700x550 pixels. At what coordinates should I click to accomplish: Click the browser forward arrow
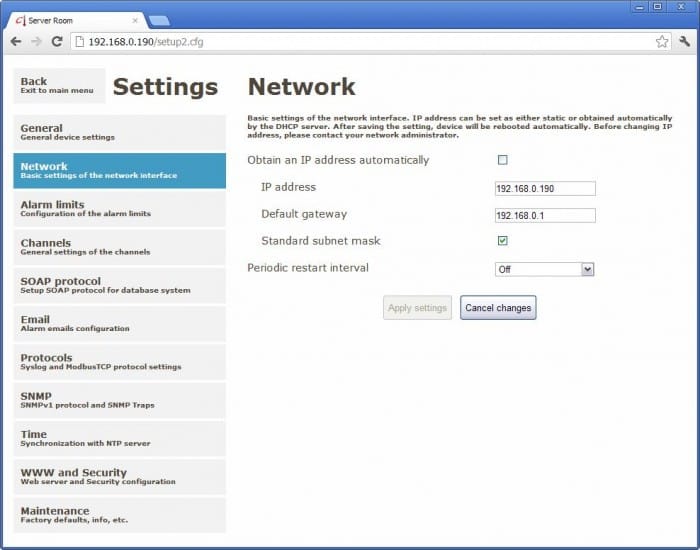[36, 41]
